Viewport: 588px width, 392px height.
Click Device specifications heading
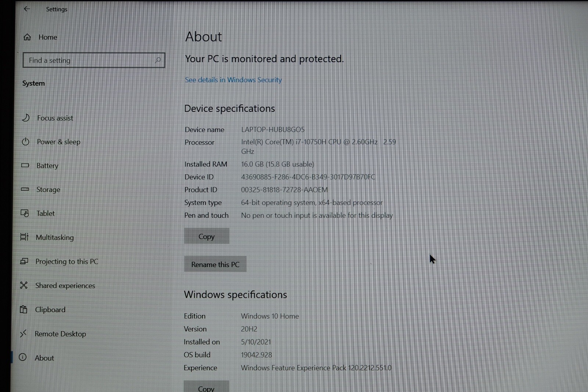point(230,108)
